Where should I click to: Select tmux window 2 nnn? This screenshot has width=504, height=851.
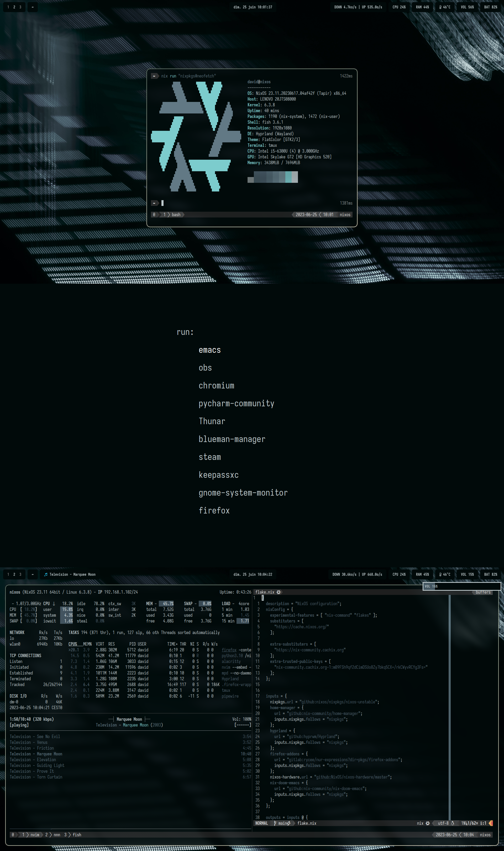53,835
